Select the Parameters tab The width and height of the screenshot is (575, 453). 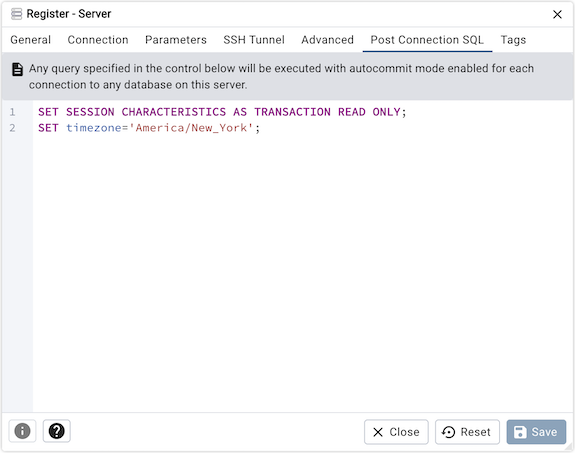click(x=176, y=40)
